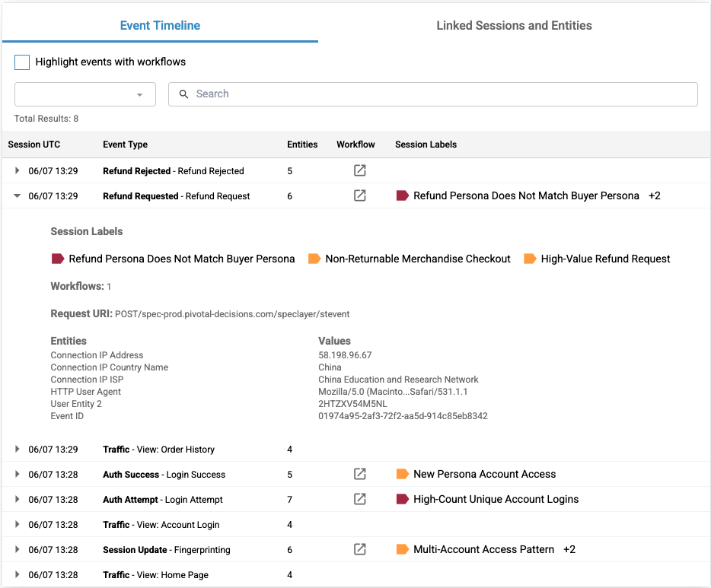
Task: Open workflow link for Refund Rejected event
Action: pyautogui.click(x=360, y=171)
